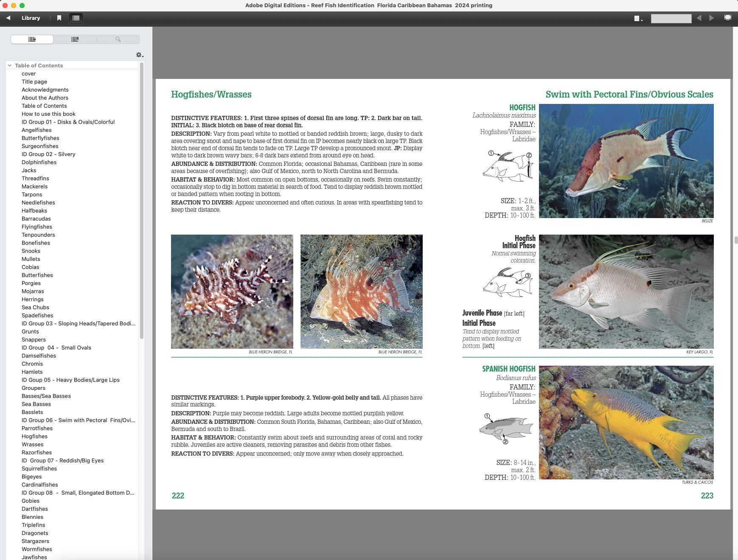Click the Hogfish Belize photo
The height and width of the screenshot is (560, 738).
coord(626,161)
